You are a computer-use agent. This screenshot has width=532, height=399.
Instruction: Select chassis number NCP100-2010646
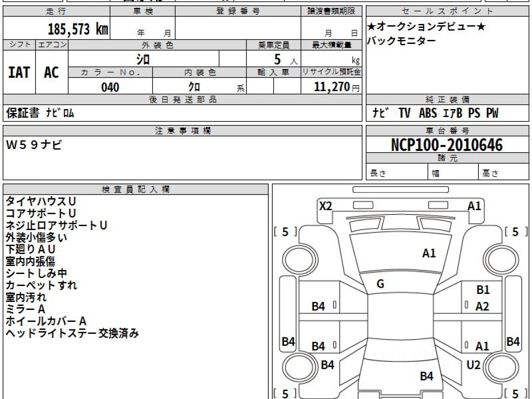point(447,145)
